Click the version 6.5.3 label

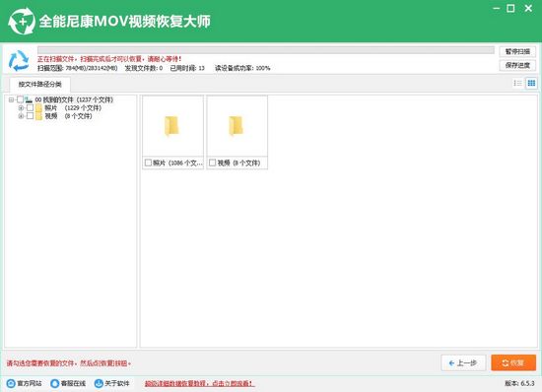(519, 383)
